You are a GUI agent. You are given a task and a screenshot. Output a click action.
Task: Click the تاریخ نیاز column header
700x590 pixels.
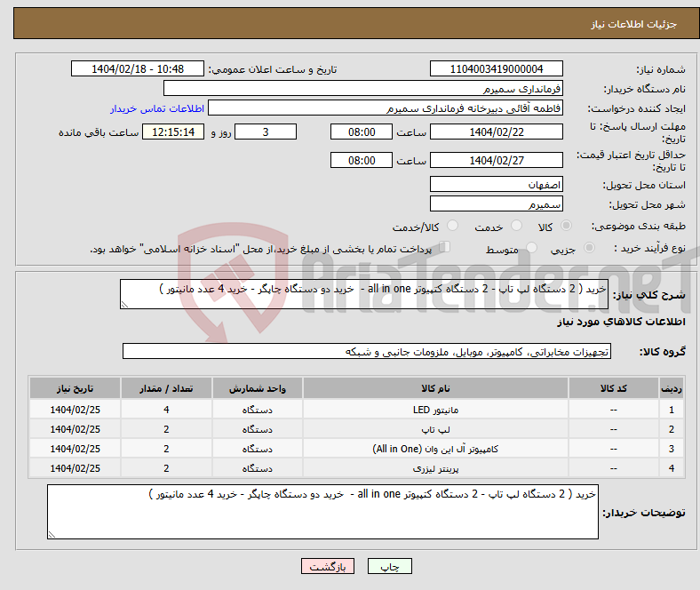[x=75, y=388]
